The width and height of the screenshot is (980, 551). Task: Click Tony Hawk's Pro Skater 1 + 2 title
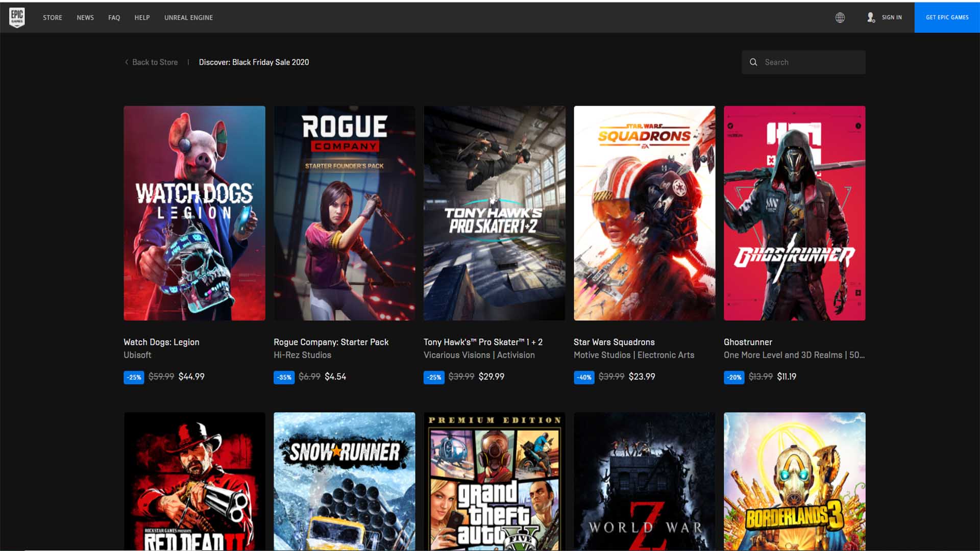[483, 342]
